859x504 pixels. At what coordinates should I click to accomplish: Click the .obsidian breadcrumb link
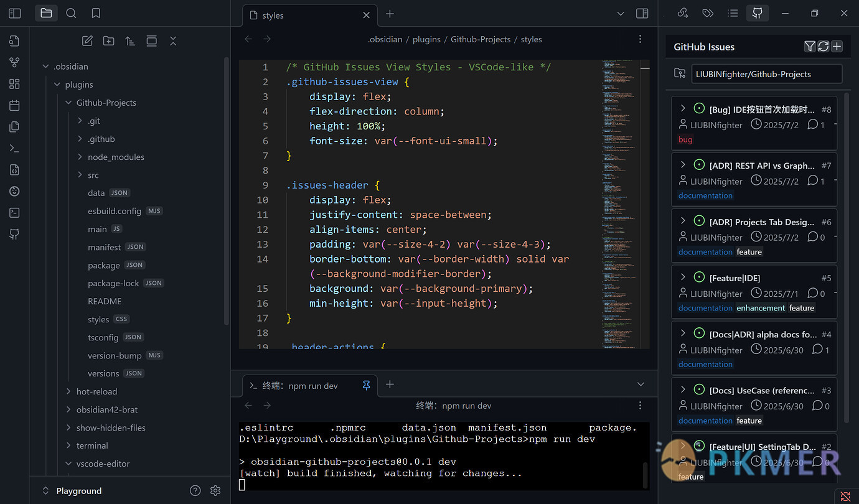tap(386, 39)
